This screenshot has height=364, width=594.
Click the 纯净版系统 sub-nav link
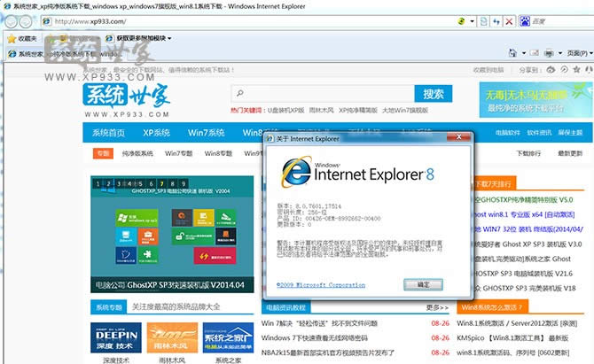click(x=137, y=153)
